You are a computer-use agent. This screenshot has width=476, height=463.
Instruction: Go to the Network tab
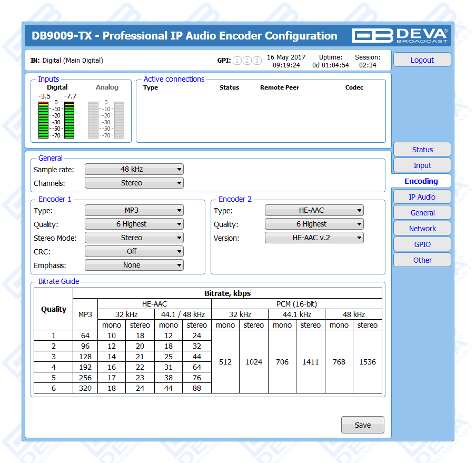(x=422, y=229)
